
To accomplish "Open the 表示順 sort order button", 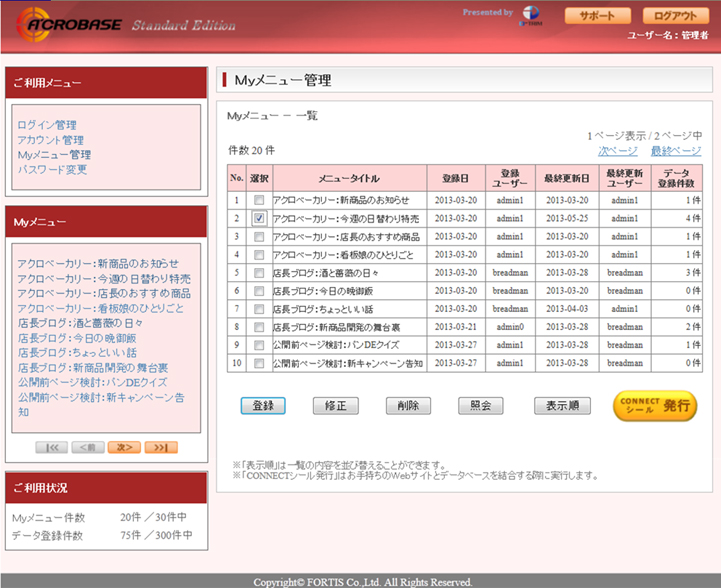I will 562,405.
